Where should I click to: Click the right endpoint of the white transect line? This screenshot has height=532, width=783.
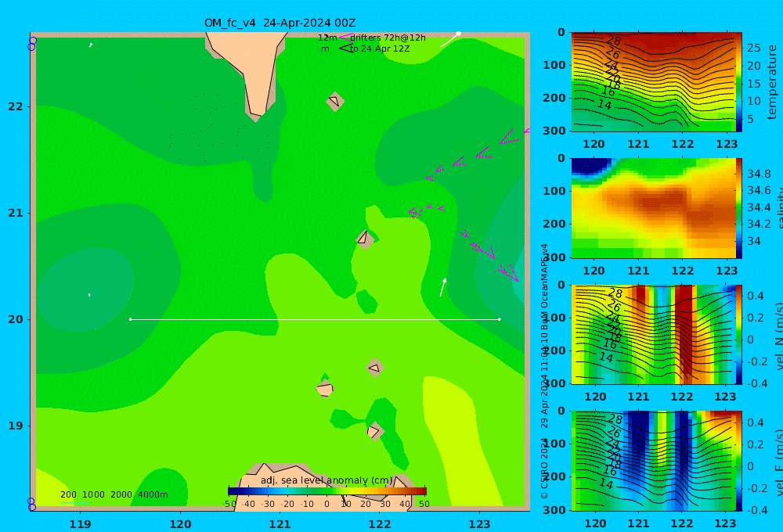click(x=500, y=319)
